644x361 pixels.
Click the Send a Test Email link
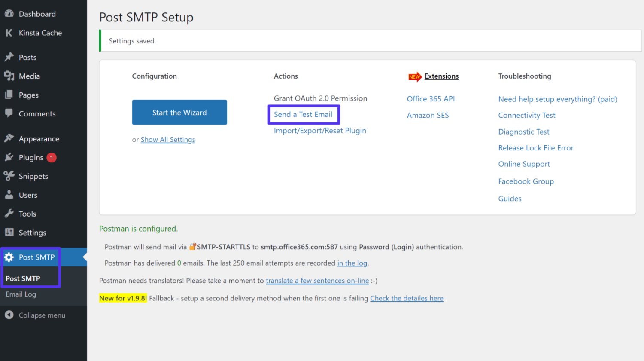click(304, 114)
